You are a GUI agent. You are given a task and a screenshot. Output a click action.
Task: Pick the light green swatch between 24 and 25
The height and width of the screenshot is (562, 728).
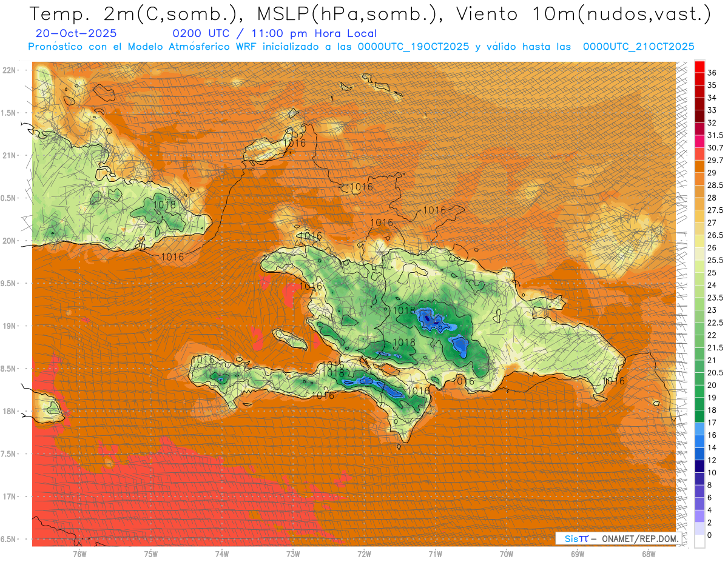pyautogui.click(x=699, y=279)
